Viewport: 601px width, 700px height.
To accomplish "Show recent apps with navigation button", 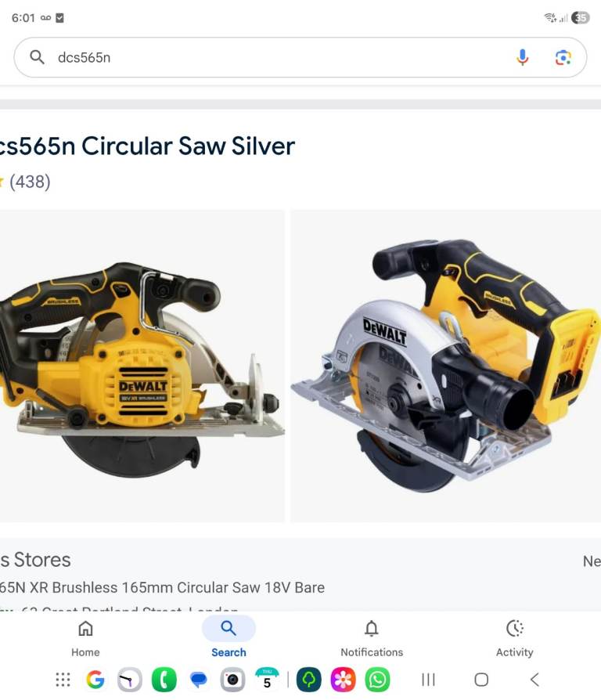I will (428, 680).
